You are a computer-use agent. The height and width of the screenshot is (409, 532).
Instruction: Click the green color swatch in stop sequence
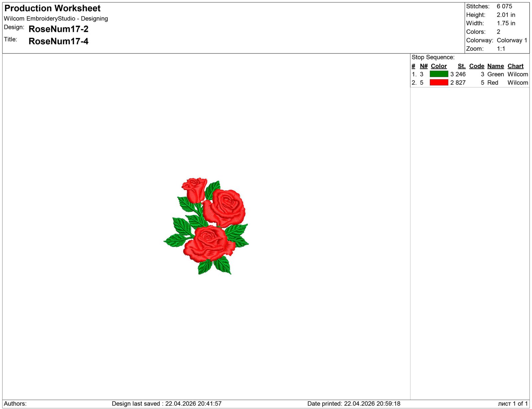click(439, 74)
